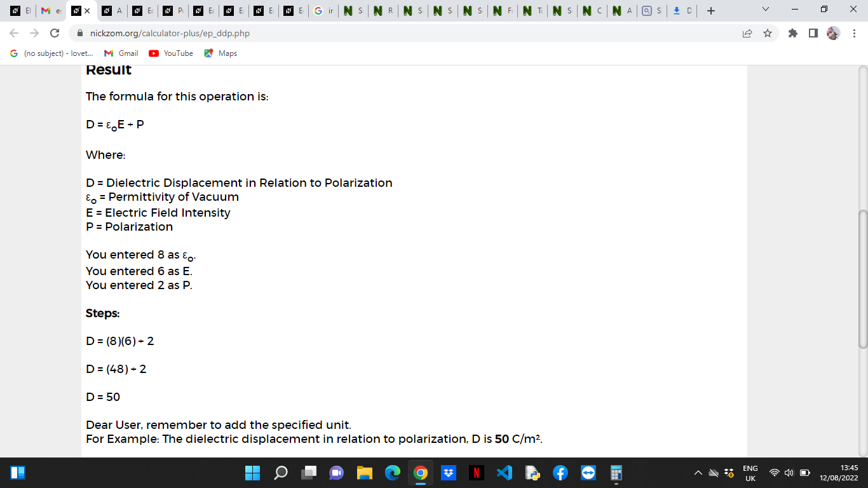The width and height of the screenshot is (868, 488).
Task: Click the volume speaker tray icon
Action: [789, 473]
